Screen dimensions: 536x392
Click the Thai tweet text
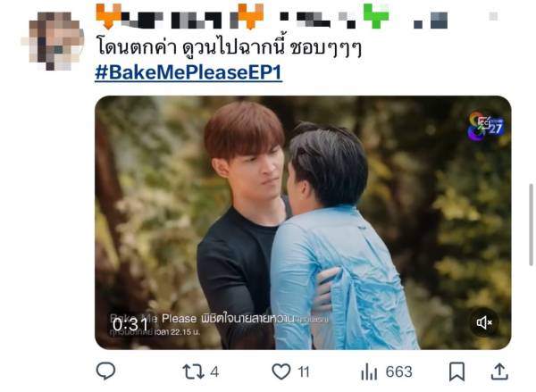(x=228, y=46)
